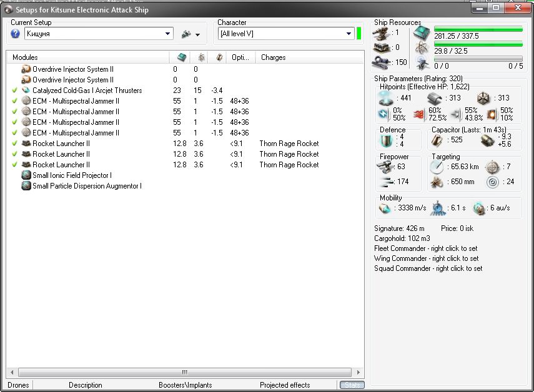Click the launcher hardpoints icon
Viewport: 534px width, 392px height.
(x=382, y=48)
